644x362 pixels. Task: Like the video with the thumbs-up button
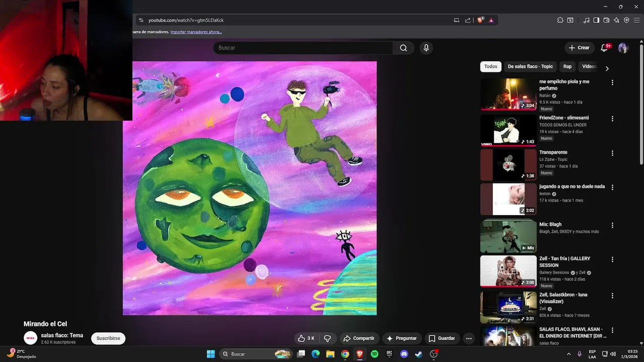[x=306, y=338]
